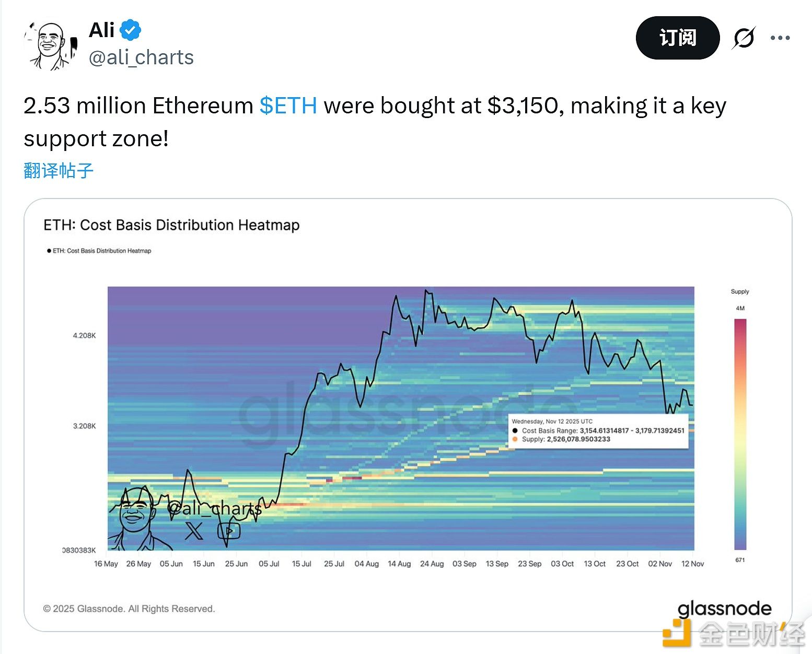Click the translate post (翻译帖子) link

coord(59,171)
